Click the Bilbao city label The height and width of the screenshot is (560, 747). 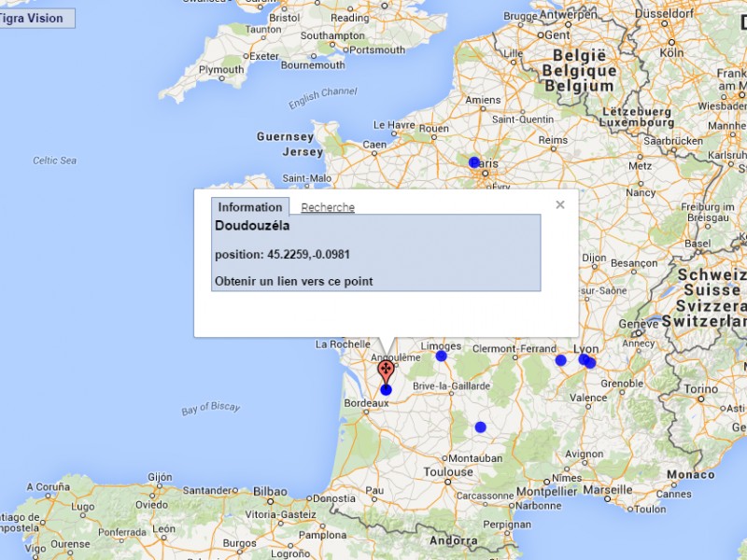coord(270,490)
